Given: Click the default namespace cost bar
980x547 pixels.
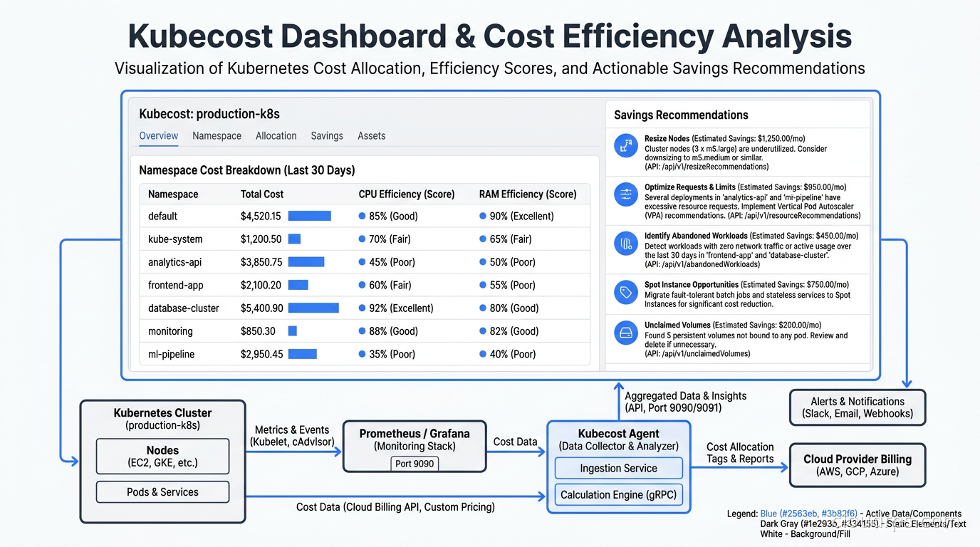Looking at the screenshot, I should (309, 216).
